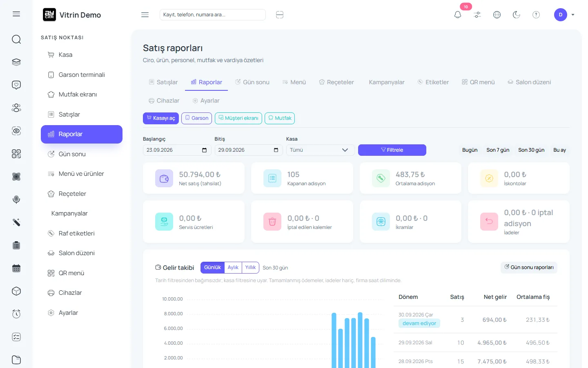Screen dimensions: 588x368
Task: Open the Garson button
Action: click(x=196, y=118)
